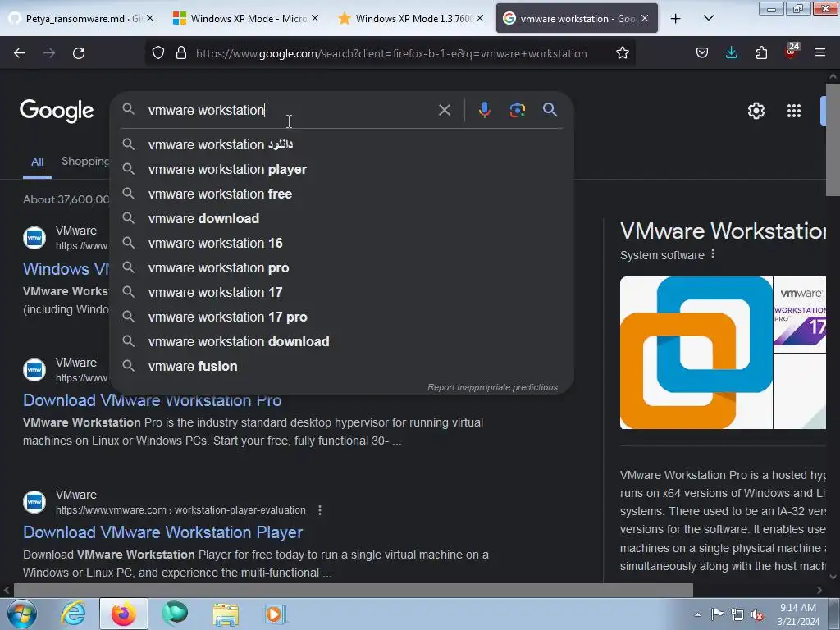Close the vmware workstation Google tab
This screenshot has height=630, width=840.
(645, 18)
